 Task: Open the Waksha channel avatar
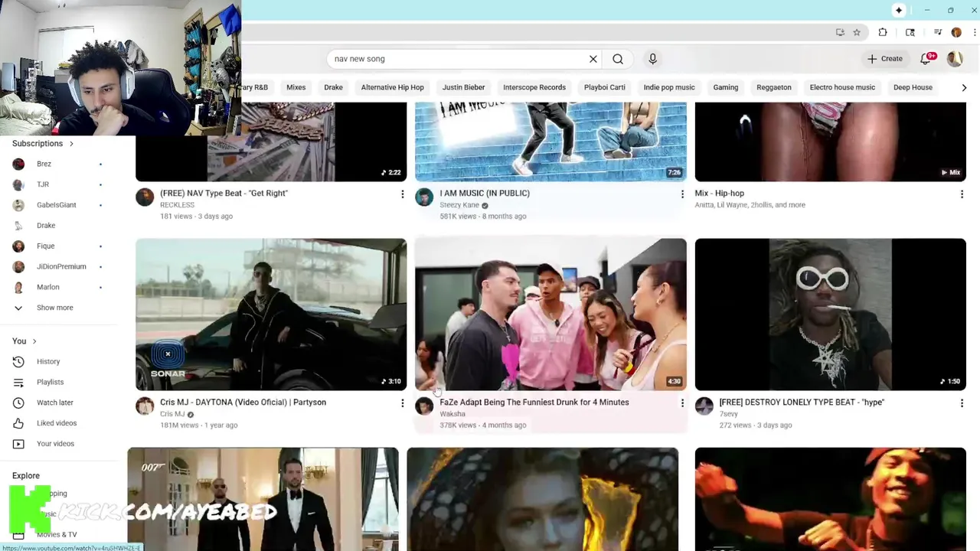point(424,406)
